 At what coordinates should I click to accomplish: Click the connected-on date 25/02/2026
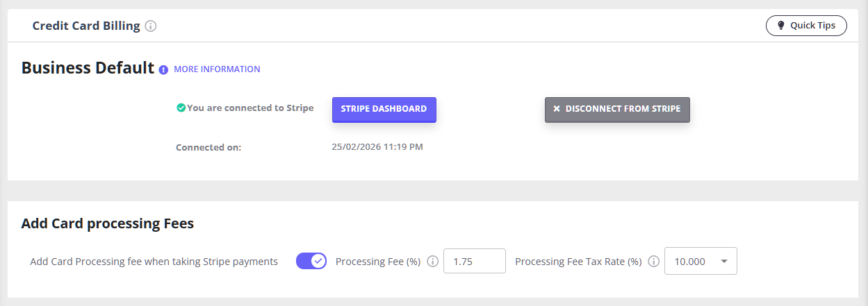pos(377,147)
